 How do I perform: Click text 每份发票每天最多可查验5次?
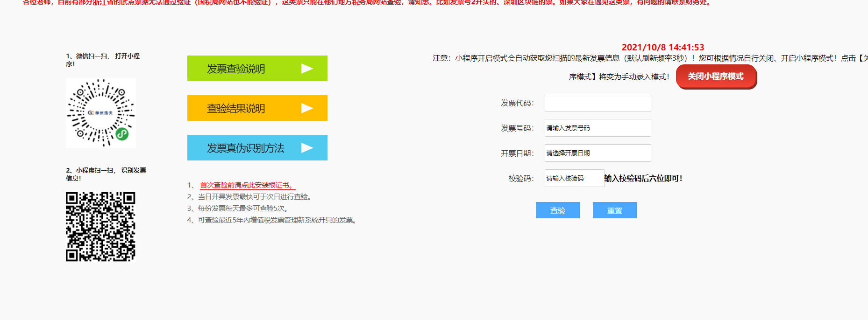243,209
